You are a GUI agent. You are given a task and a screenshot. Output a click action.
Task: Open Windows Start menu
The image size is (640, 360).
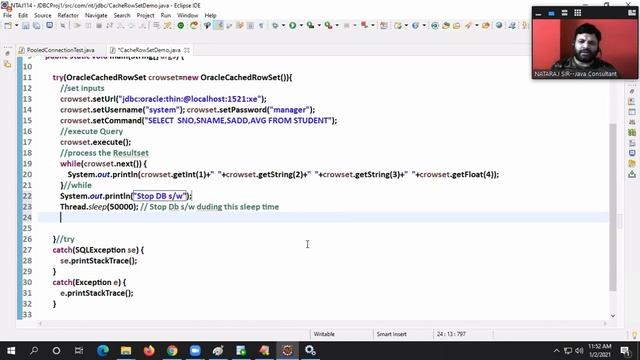pyautogui.click(x=11, y=351)
